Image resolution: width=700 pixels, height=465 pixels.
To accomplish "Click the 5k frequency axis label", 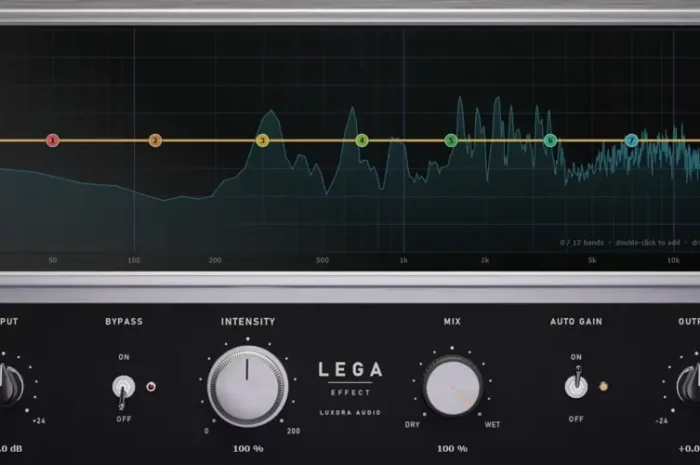I will pyautogui.click(x=592, y=260).
